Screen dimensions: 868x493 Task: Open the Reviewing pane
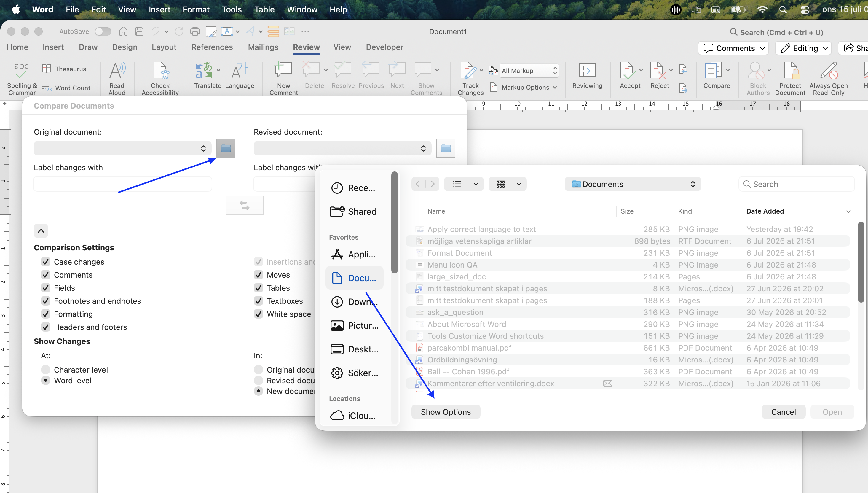[587, 76]
